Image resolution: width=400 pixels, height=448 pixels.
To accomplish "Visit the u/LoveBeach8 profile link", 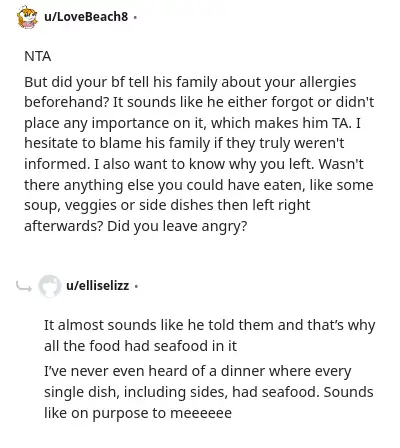I will coord(86,17).
